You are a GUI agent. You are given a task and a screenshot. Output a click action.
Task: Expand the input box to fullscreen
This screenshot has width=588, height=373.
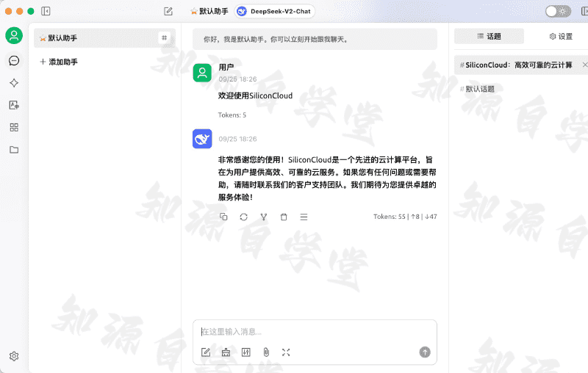point(286,352)
